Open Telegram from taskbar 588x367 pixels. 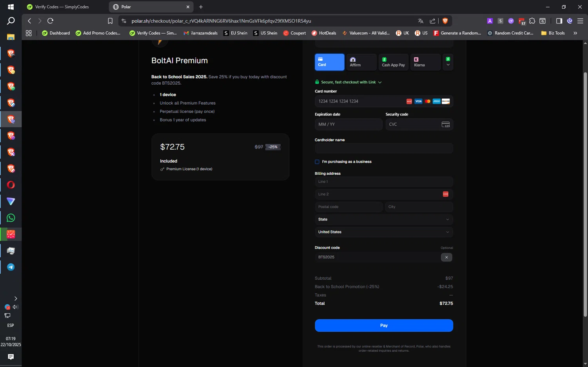coord(11,267)
